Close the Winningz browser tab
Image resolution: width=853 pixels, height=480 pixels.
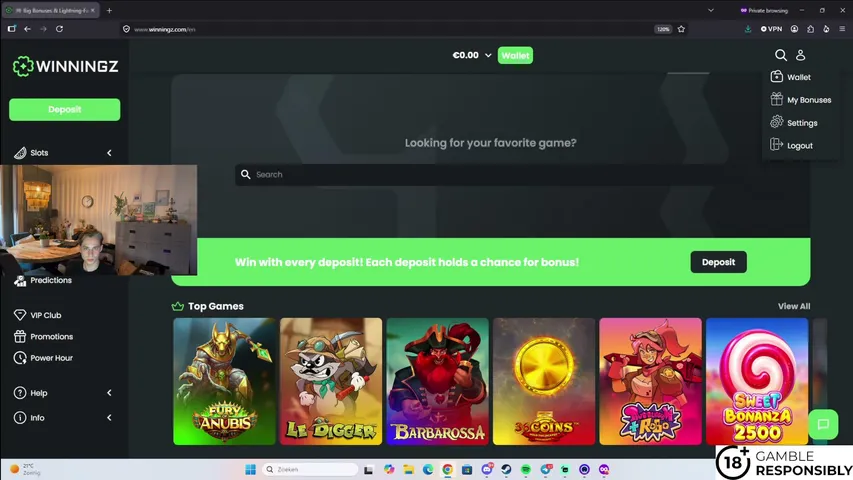(92, 10)
